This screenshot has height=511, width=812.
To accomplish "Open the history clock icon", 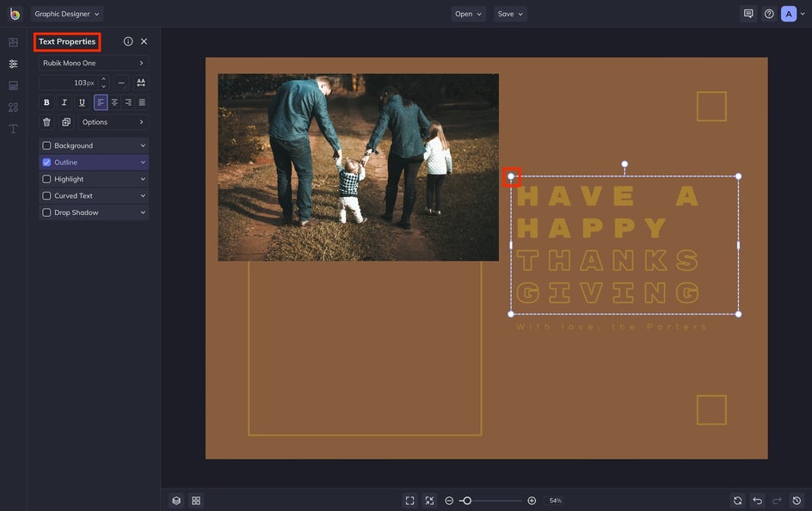I will pyautogui.click(x=797, y=501).
